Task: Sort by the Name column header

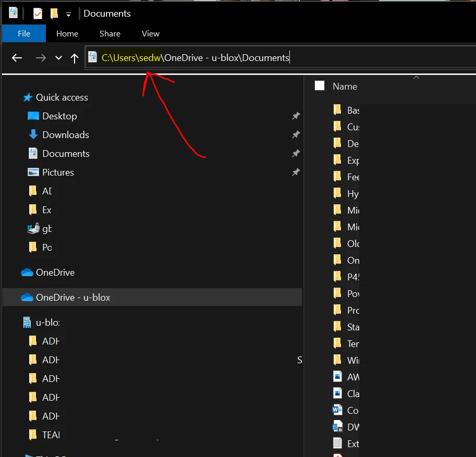Action: (345, 87)
